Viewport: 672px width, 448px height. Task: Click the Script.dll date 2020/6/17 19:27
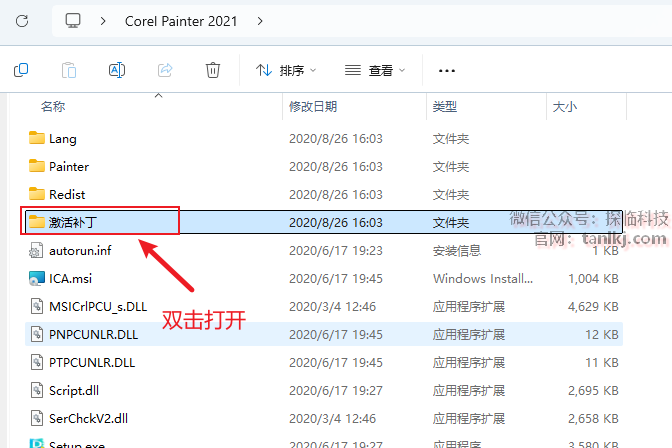tap(336, 391)
